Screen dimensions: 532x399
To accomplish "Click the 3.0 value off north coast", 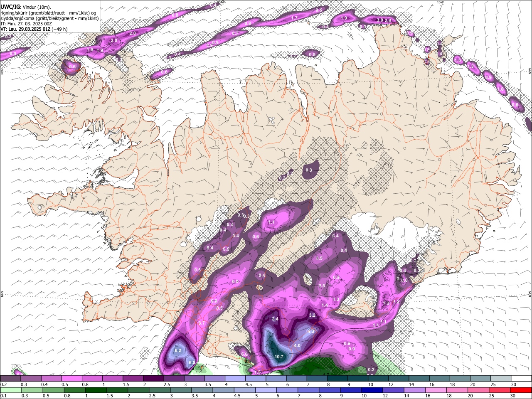I will [379, 20].
